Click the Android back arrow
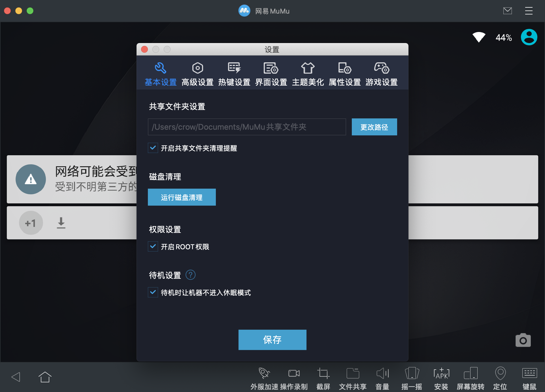 pyautogui.click(x=16, y=377)
